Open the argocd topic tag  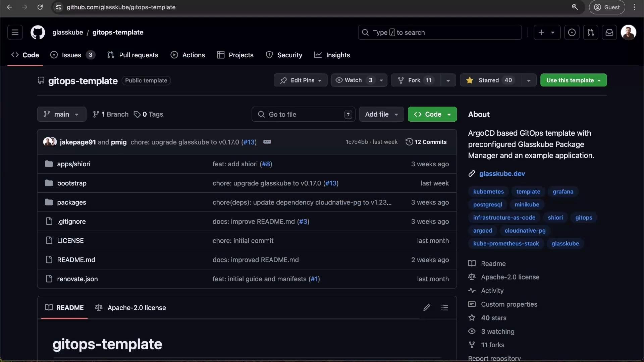[x=482, y=231]
